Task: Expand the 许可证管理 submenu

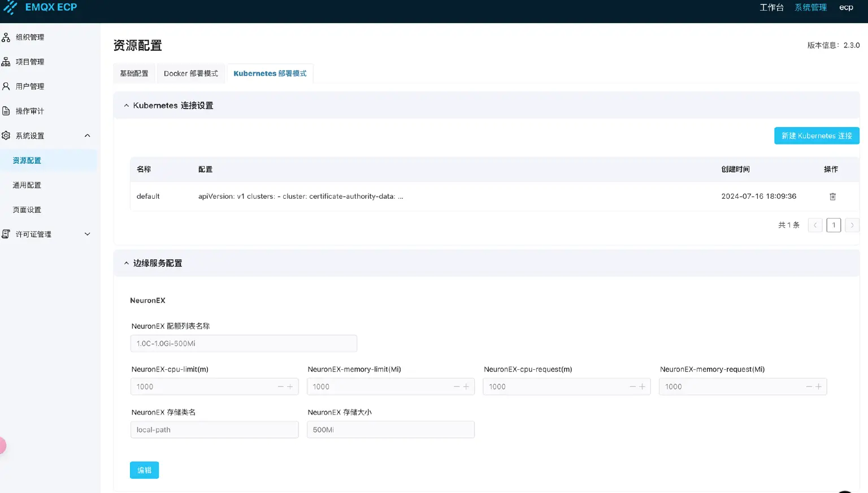Action: (x=87, y=234)
